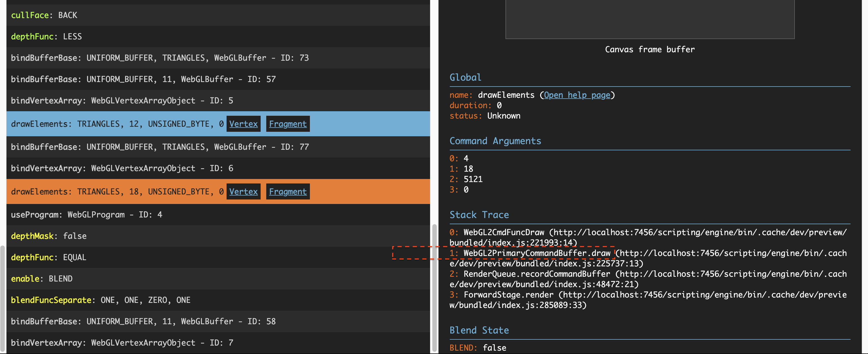
Task: Select the enable: BLEND command
Action: coord(42,279)
